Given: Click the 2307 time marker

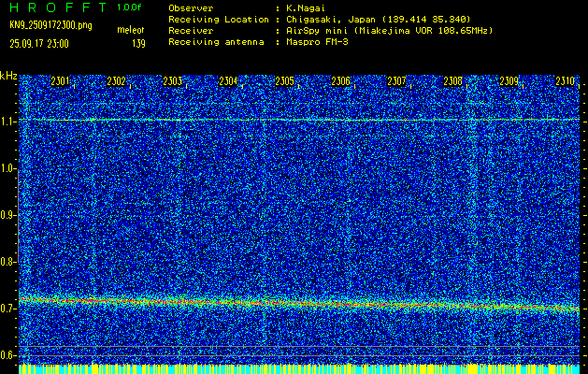Looking at the screenshot, I should 396,81.
